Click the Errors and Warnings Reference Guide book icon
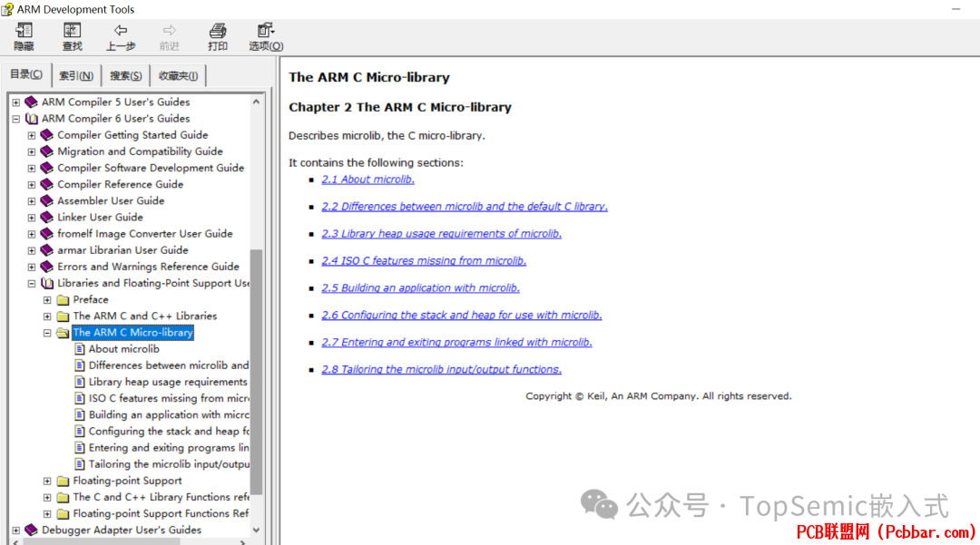Screen dimensions: 980x545 coord(47,267)
